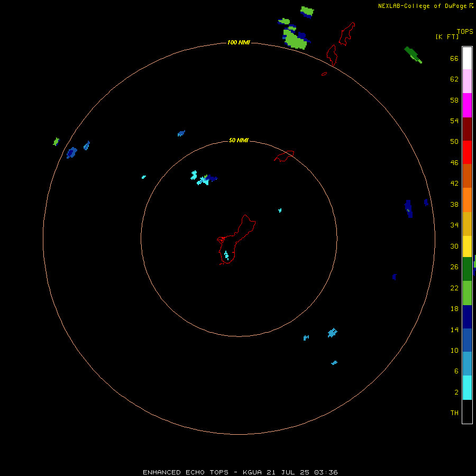
Task: Click the cyan echo over southern Guam
Action: tap(226, 255)
